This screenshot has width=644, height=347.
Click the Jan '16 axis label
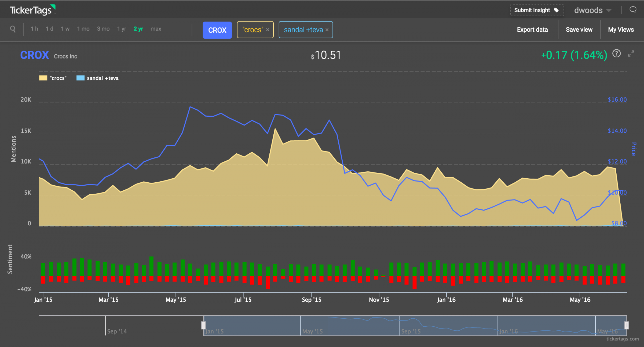[446, 300]
